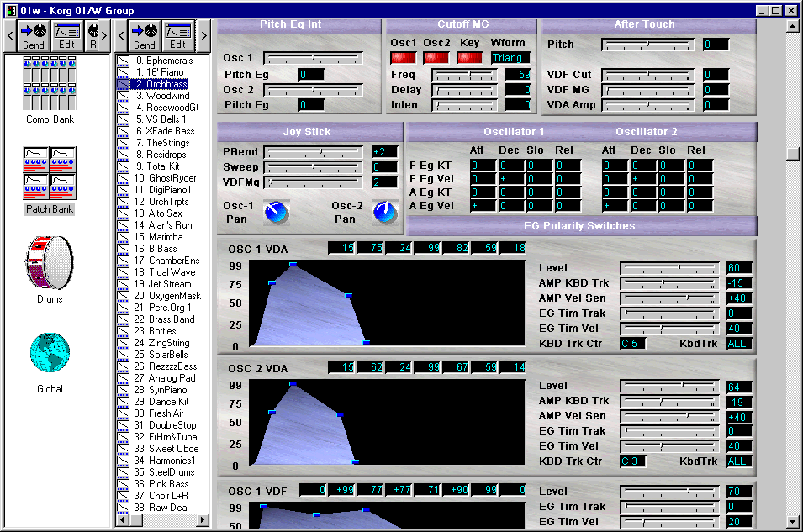
Task: Click OSC 1 VDA envelope value 75
Action: pyautogui.click(x=371, y=248)
